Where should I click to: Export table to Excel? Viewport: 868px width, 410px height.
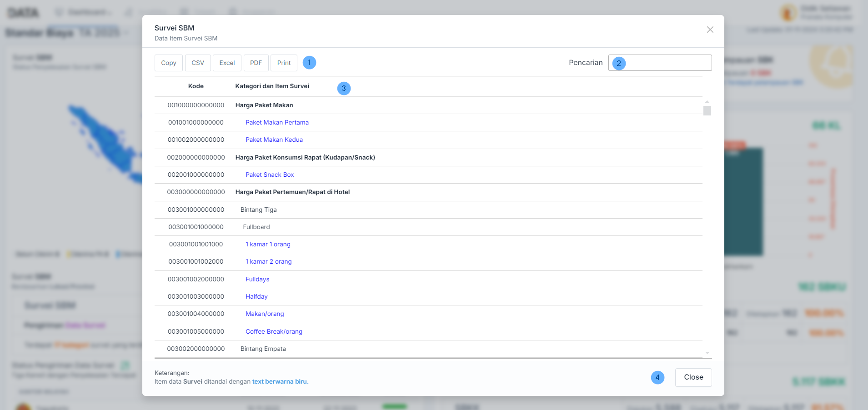[x=227, y=63]
